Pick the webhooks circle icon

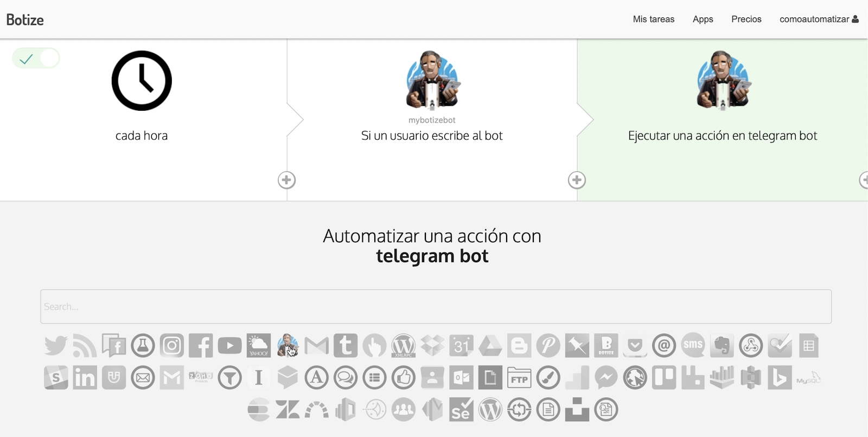click(751, 346)
